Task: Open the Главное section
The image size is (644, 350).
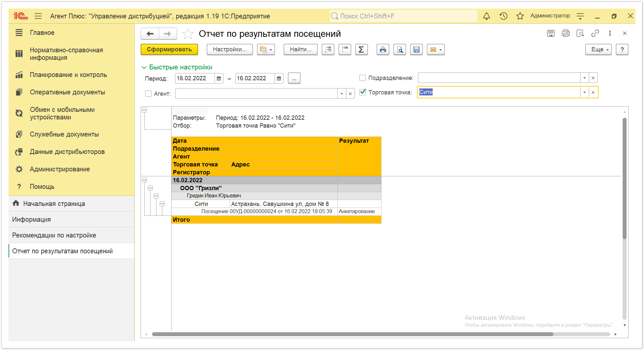Action: (71, 33)
